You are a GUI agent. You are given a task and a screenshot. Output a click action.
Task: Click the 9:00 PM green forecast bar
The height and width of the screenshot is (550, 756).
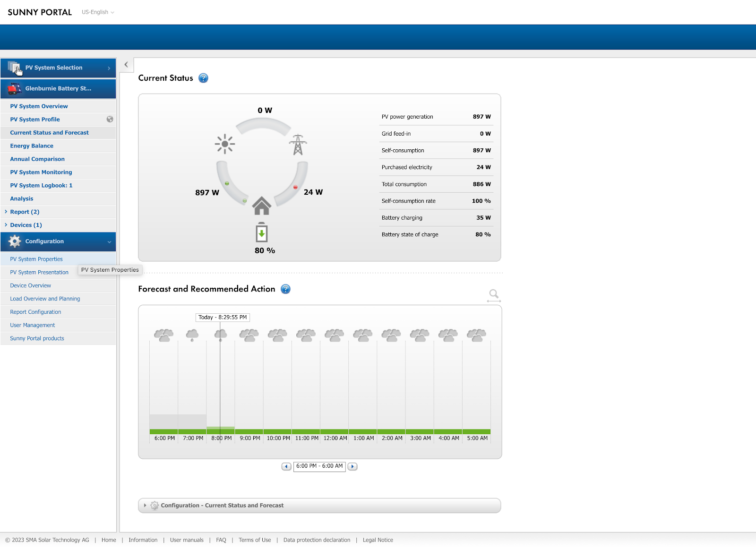249,431
